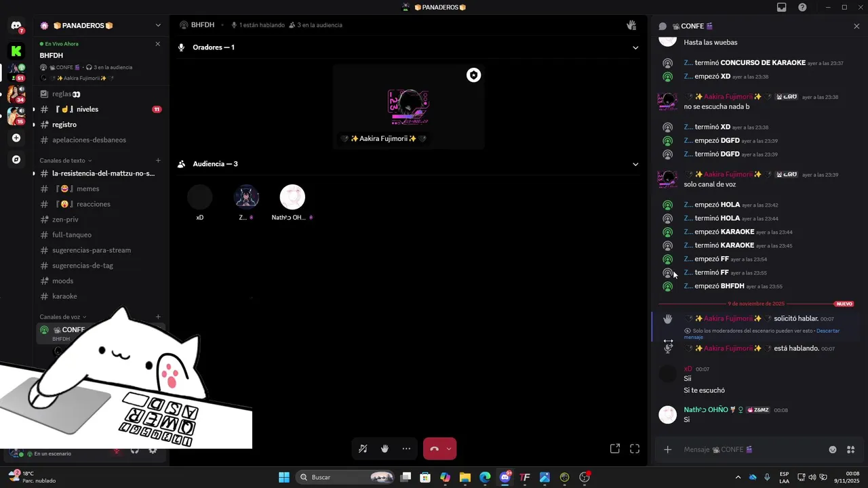Open Microsoft Edge from taskbar
Image resolution: width=868 pixels, height=488 pixels.
click(485, 477)
